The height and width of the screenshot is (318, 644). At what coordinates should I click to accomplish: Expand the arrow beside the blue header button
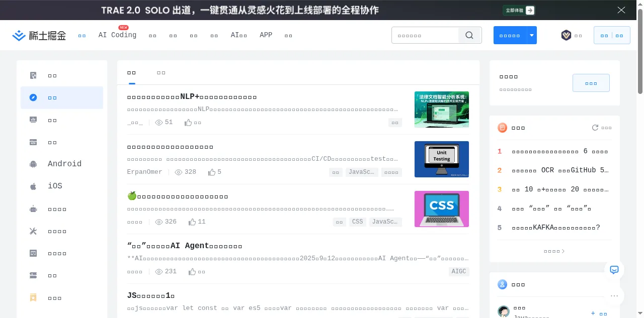click(x=532, y=35)
